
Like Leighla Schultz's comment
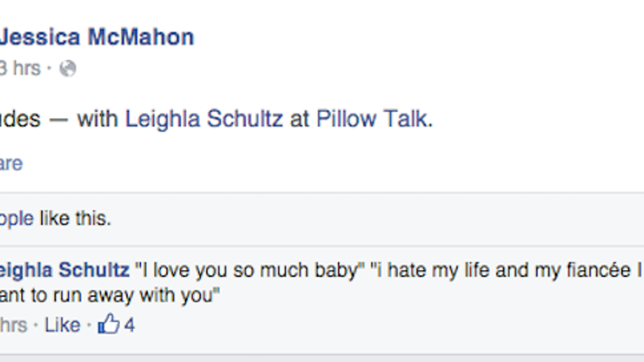pyautogui.click(x=62, y=325)
